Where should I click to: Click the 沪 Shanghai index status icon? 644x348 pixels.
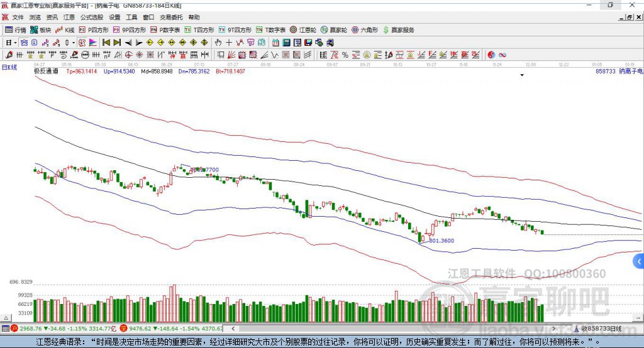14,329
